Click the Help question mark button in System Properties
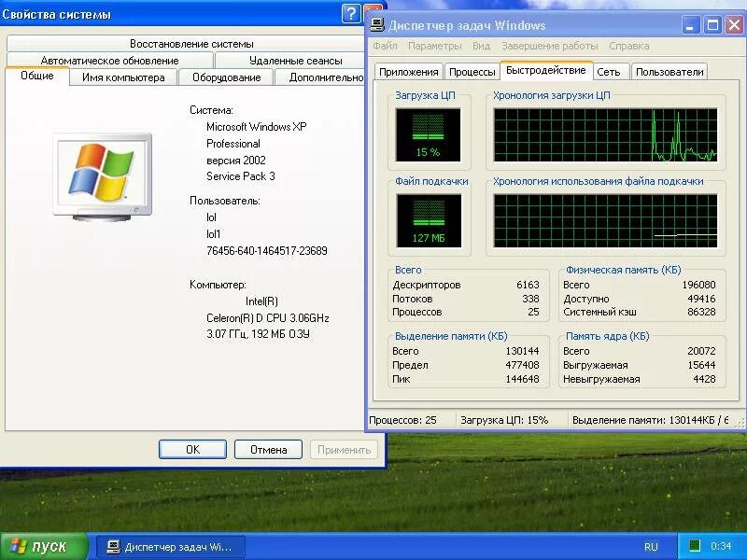This screenshot has height=560, width=747. tap(351, 14)
